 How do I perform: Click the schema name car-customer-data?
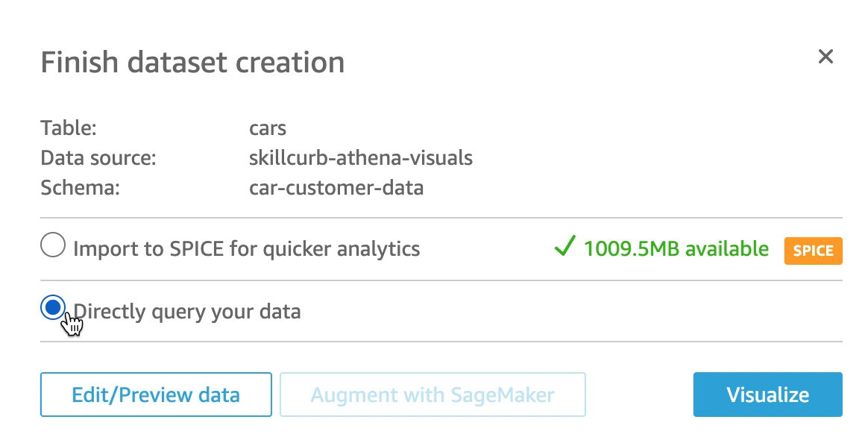point(336,187)
